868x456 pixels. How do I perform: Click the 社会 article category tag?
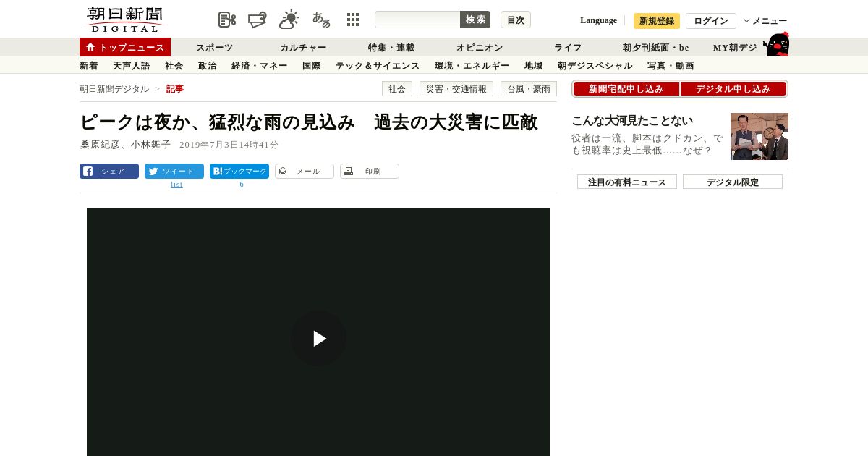pos(397,89)
